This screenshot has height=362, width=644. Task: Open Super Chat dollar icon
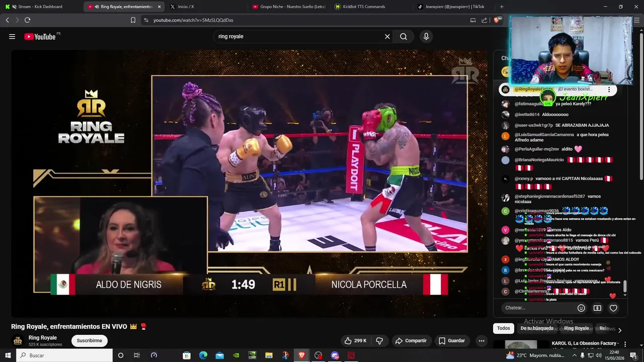[x=597, y=308]
